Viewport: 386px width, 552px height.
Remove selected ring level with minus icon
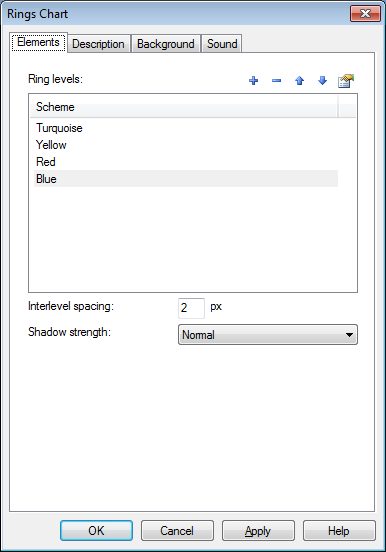276,81
